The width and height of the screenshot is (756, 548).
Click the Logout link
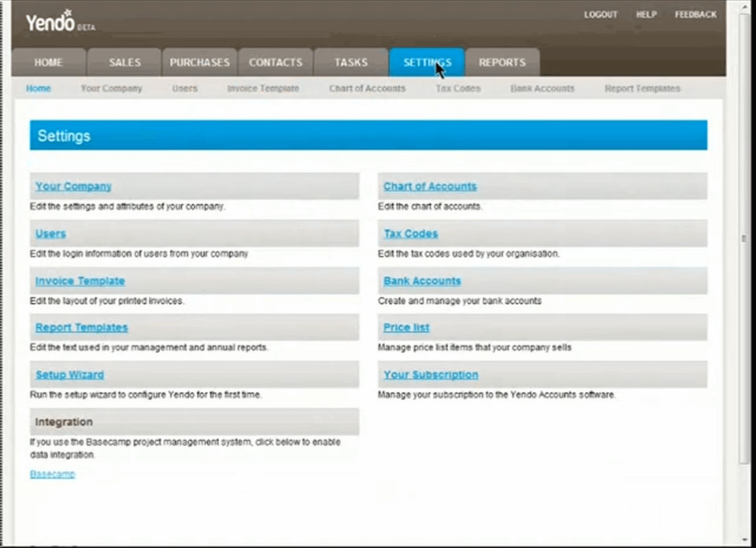(x=600, y=14)
